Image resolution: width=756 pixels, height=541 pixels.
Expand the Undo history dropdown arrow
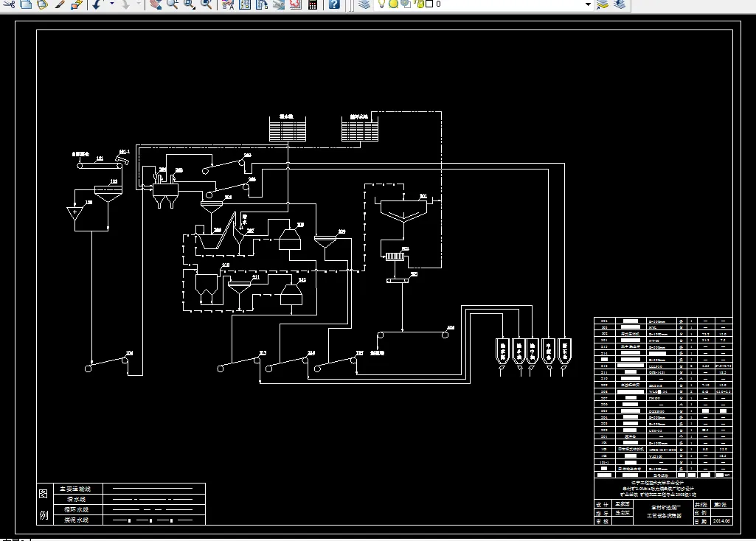112,4
